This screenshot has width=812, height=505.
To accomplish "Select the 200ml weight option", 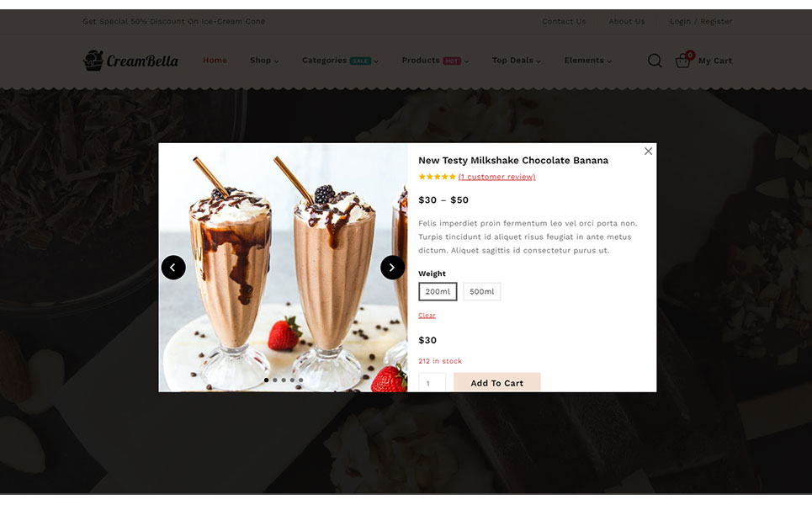I will tap(438, 291).
